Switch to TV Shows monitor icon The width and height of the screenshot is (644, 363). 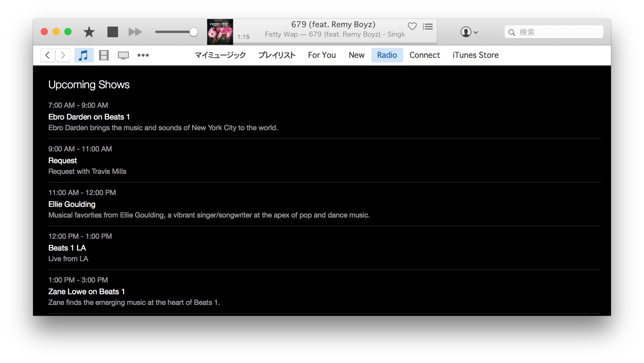tap(123, 55)
